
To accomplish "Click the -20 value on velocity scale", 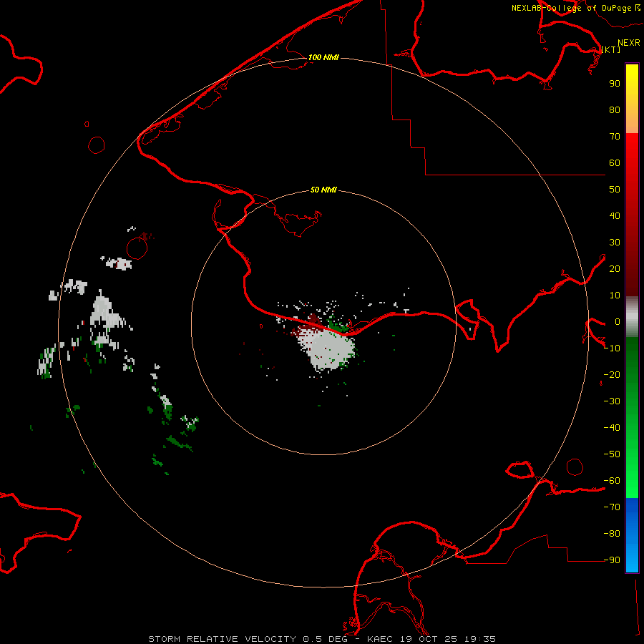I will 612,374.
